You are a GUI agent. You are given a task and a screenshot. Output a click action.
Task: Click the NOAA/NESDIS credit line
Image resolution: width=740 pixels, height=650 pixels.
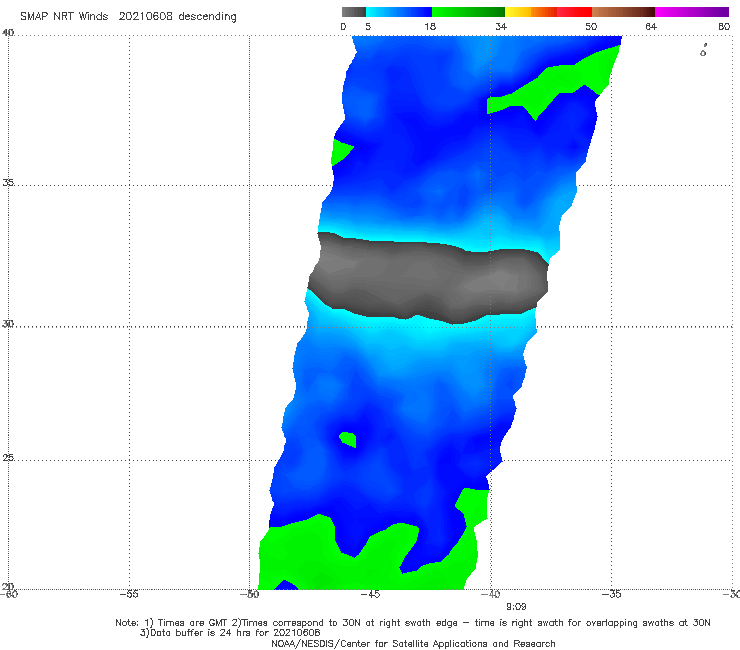click(413, 643)
